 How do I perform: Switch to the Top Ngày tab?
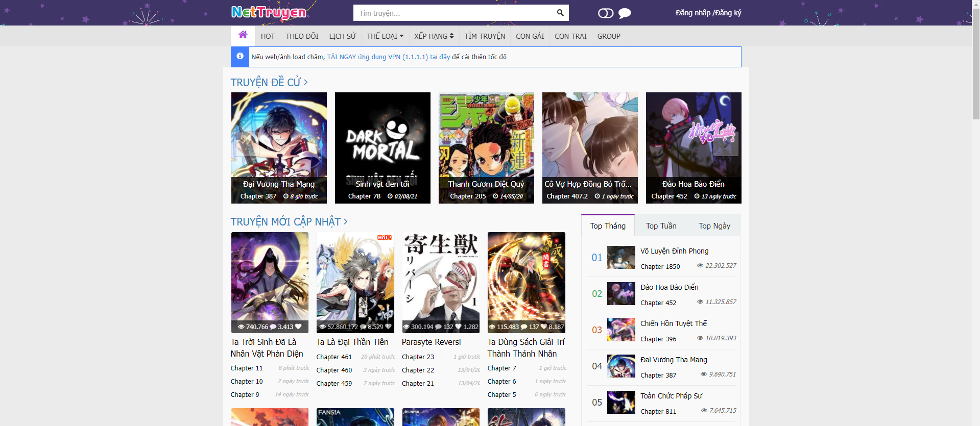714,226
